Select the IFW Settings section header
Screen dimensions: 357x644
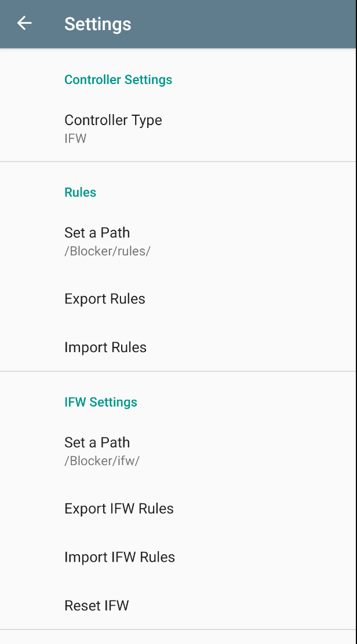pos(101,402)
